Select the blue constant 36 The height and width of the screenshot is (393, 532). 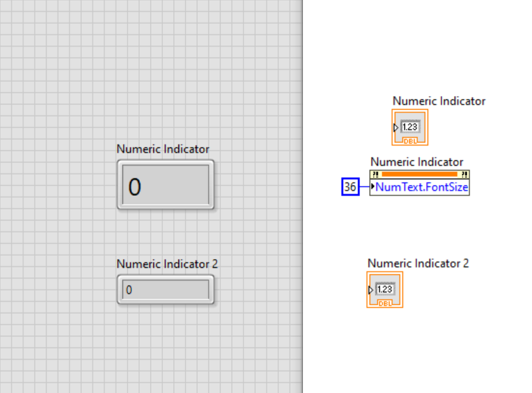[x=350, y=187]
